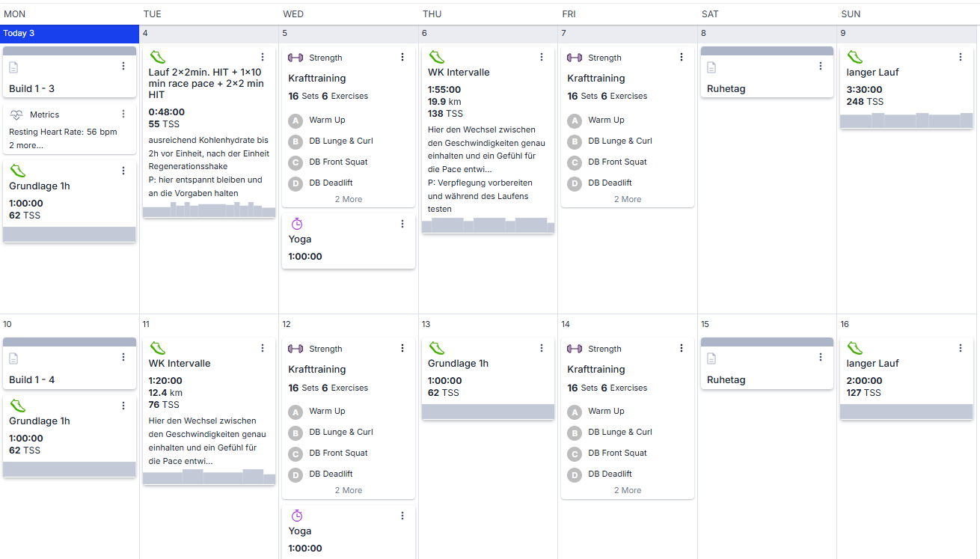This screenshot has height=559, width=980.
Task: Click running shoe icon on Tuesday 4 workout
Action: pos(157,57)
